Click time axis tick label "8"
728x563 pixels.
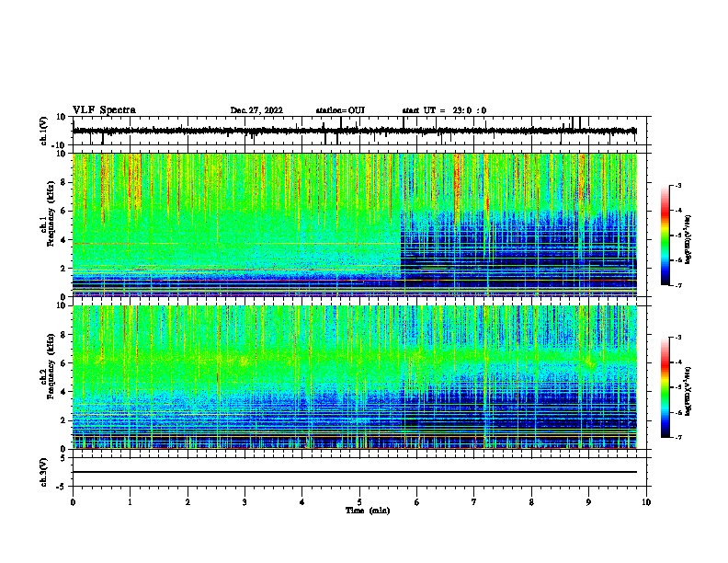(x=531, y=502)
